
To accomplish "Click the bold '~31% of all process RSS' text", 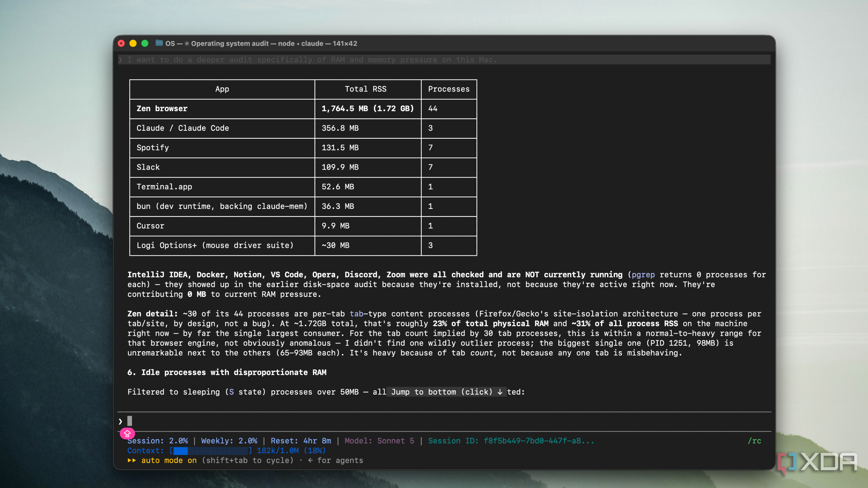I will click(x=625, y=324).
